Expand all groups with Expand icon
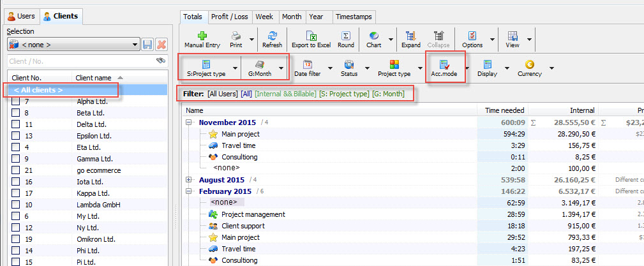This screenshot has width=644, height=266. [x=410, y=36]
